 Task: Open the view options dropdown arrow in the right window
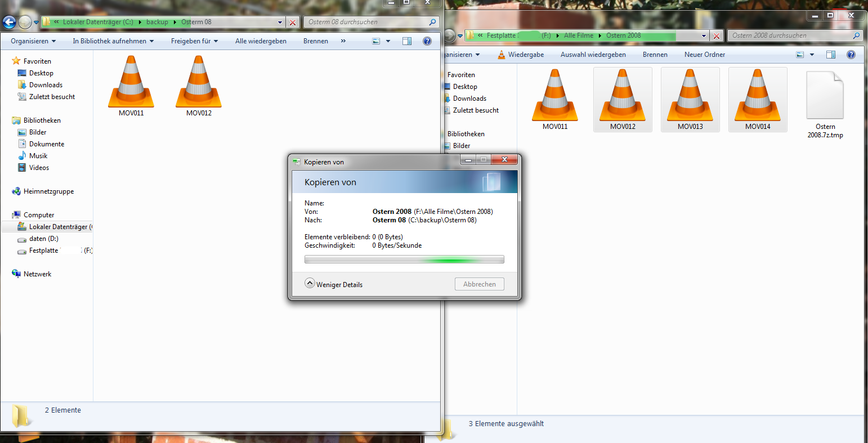tap(812, 55)
